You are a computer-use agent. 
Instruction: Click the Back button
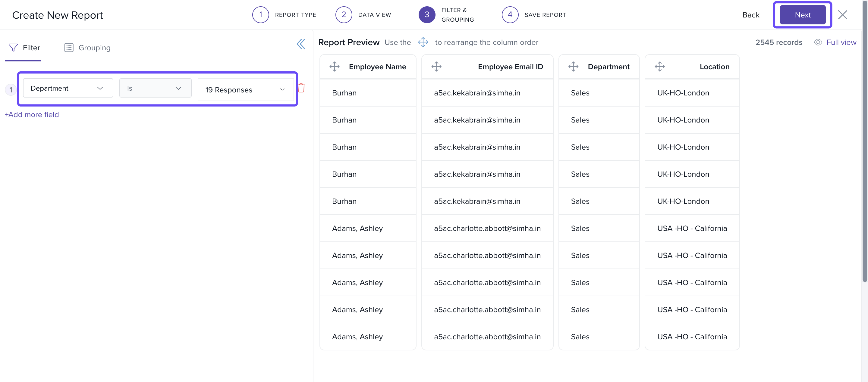(750, 15)
